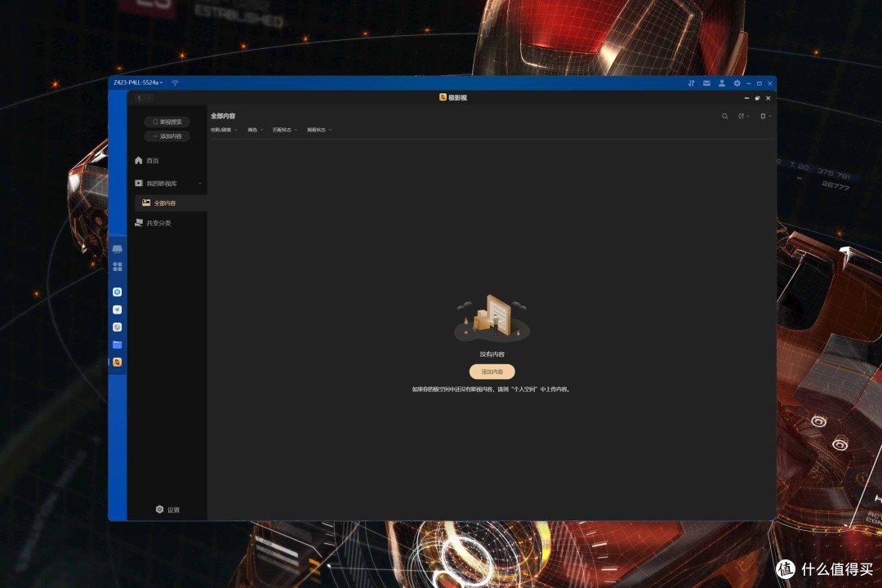Viewport: 882px width, 588px height.
Task: Click the search magnifier icon in content header
Action: coord(724,116)
